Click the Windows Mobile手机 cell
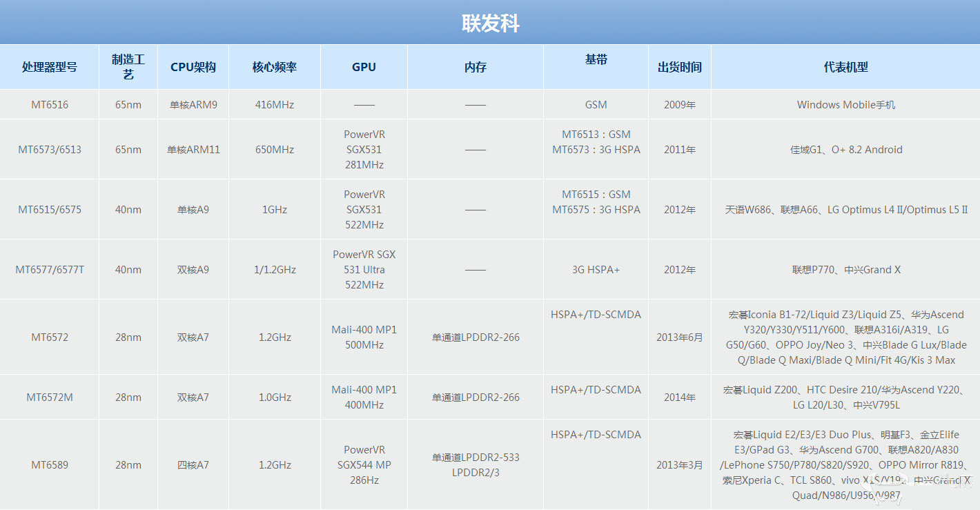The image size is (980, 510). pos(845,105)
